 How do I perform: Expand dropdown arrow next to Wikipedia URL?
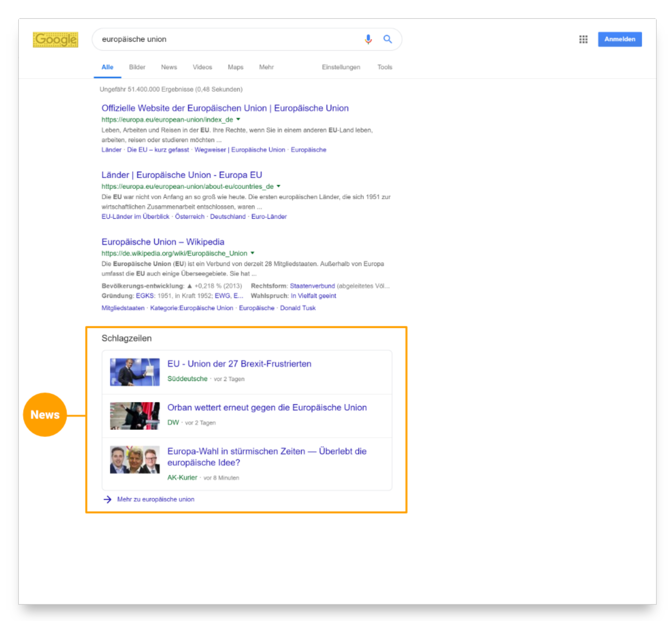(253, 253)
